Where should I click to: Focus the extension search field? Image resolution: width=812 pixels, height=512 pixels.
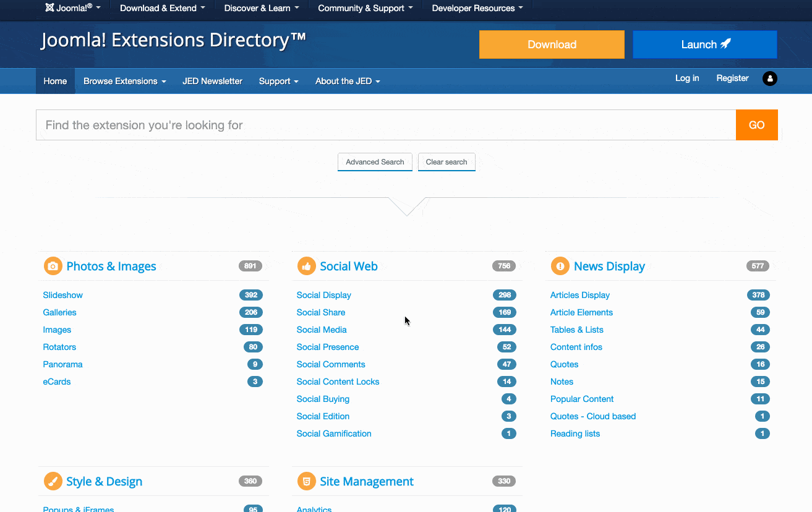(x=386, y=125)
